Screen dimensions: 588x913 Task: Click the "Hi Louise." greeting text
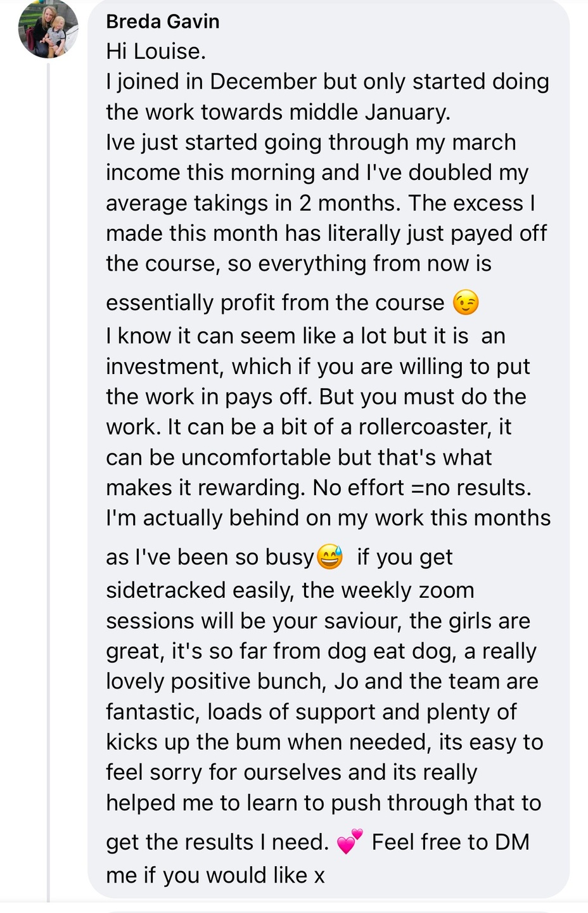[156, 51]
